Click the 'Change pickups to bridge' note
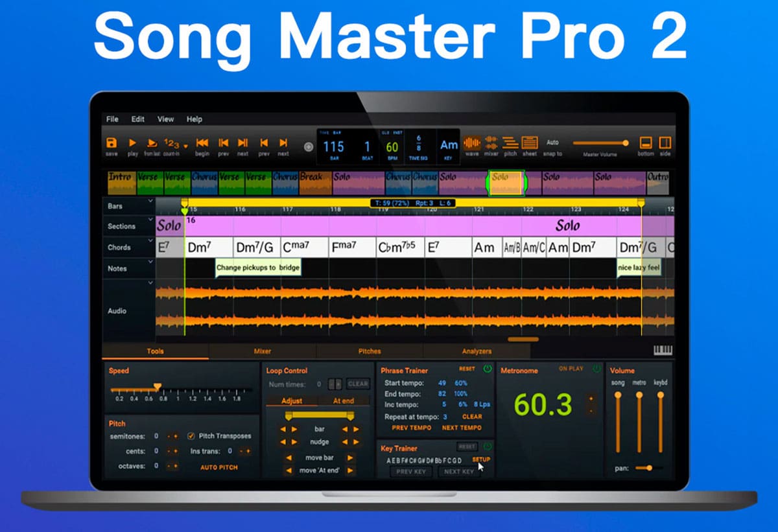 (257, 268)
